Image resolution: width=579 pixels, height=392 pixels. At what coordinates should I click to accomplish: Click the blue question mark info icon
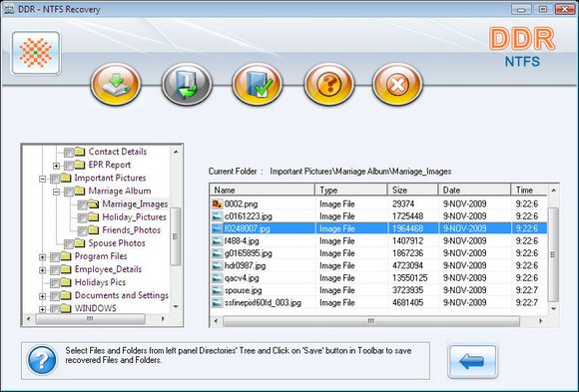[x=42, y=360]
